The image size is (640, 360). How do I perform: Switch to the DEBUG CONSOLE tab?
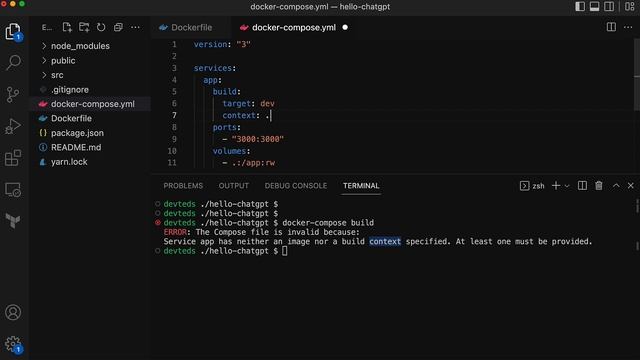click(x=296, y=186)
